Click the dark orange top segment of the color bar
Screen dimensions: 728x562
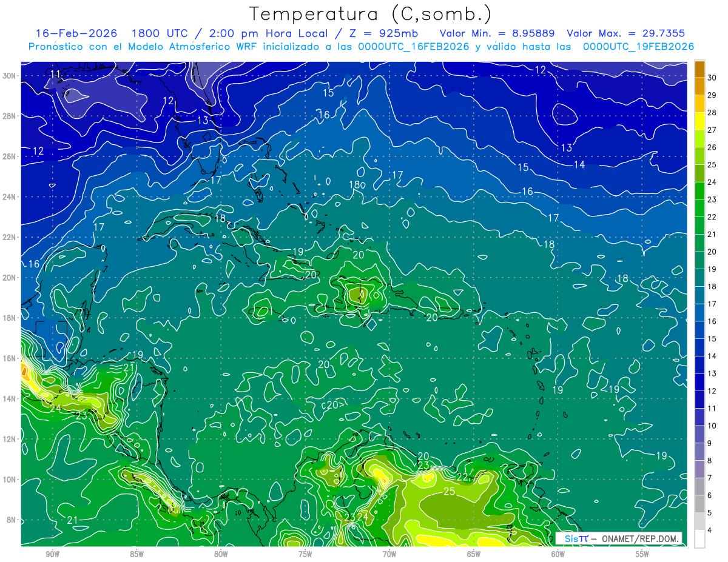[699, 69]
